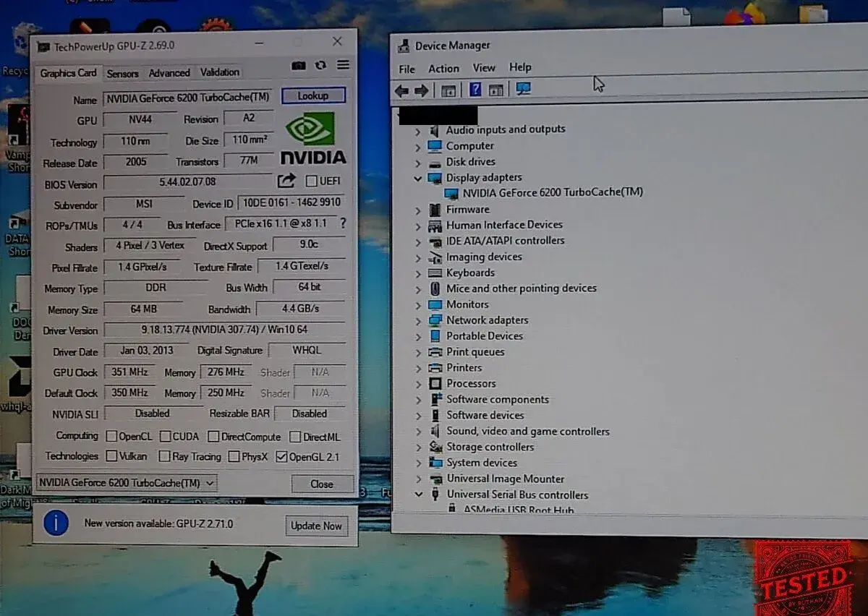Viewport: 868px width, 616px height.
Task: Click the Keyboards category icon
Action: [x=435, y=273]
